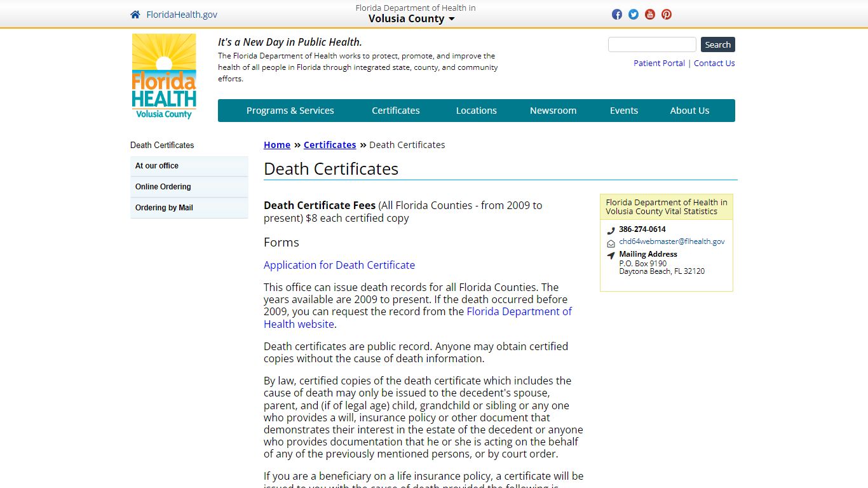This screenshot has height=488, width=868.
Task: Open the Certificates menu item
Action: click(x=396, y=111)
